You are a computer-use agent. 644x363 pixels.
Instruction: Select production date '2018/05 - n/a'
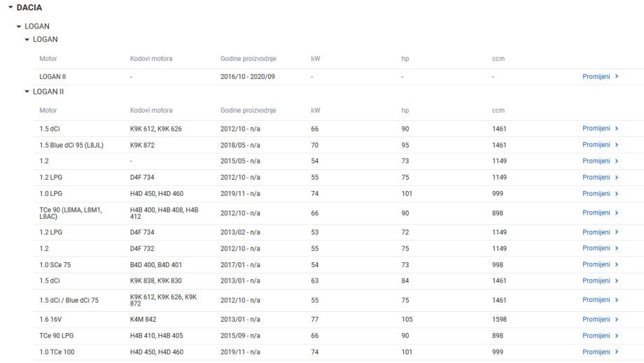click(x=240, y=145)
